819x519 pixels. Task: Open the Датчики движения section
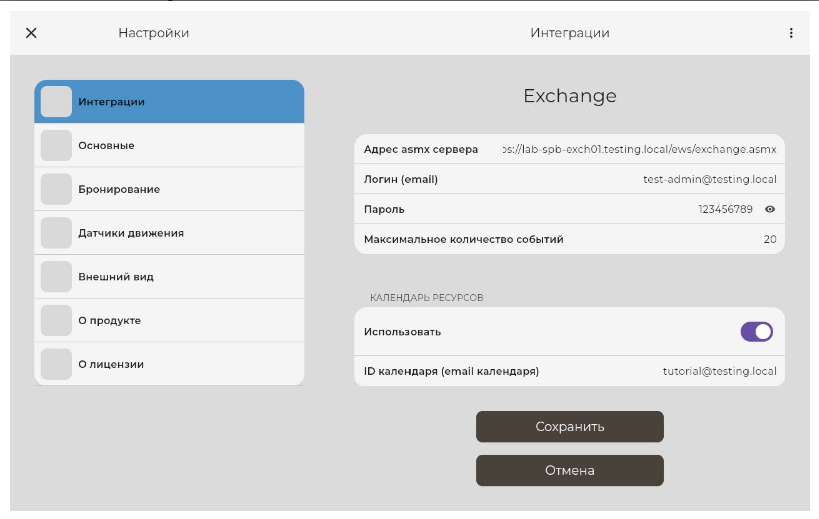point(169,233)
